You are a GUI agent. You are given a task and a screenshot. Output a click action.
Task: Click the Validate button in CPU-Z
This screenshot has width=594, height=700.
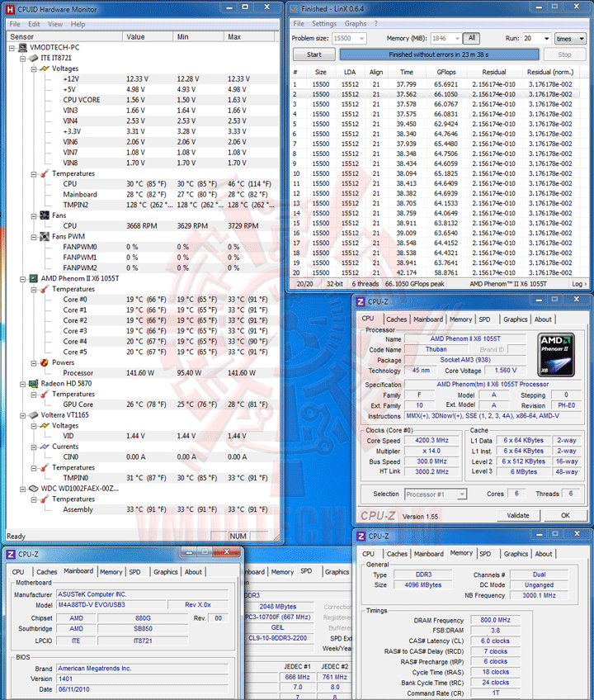pyautogui.click(x=518, y=515)
